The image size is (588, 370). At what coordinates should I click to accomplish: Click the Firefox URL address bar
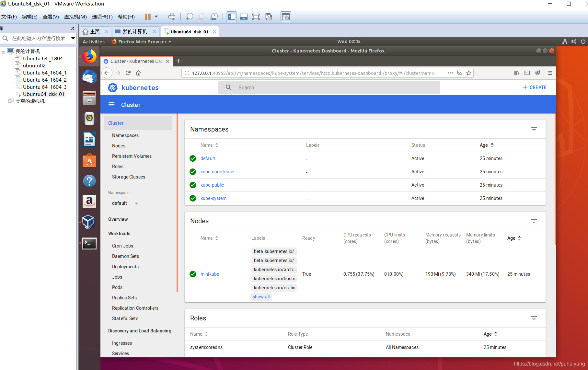314,73
